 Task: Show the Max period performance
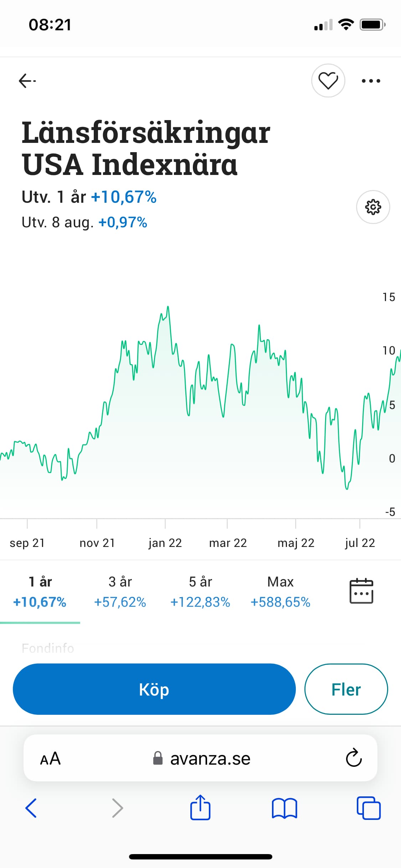[x=281, y=591]
